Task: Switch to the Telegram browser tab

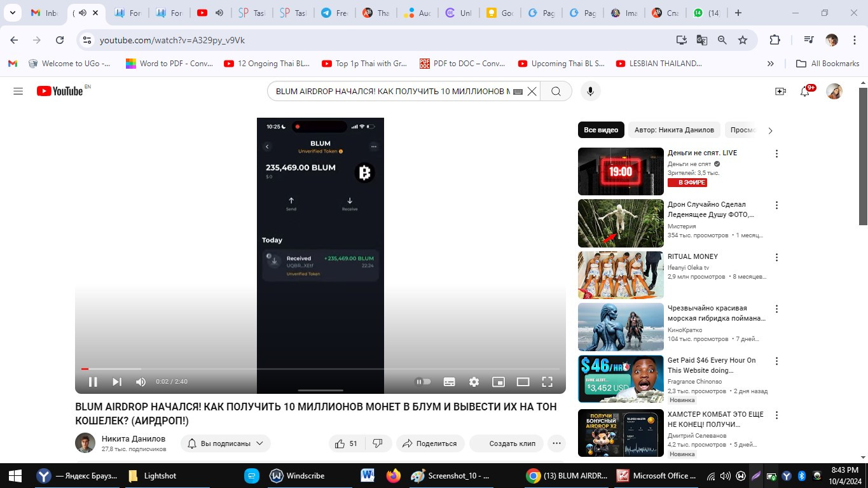Action: (x=335, y=13)
